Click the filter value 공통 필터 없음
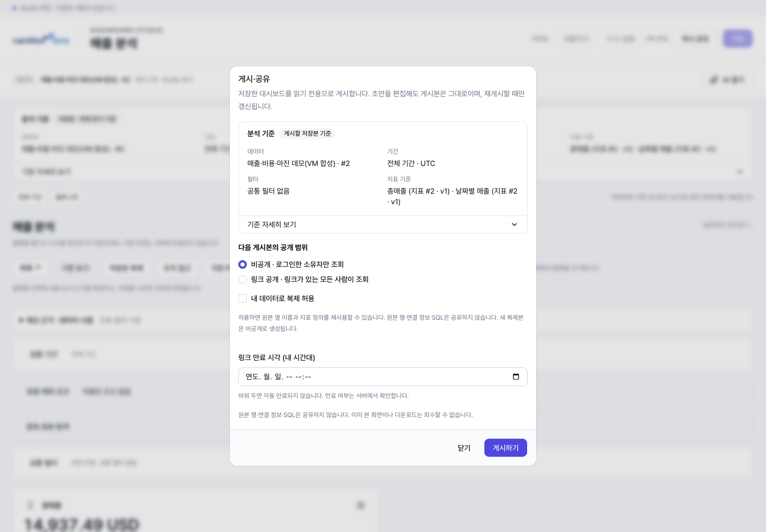The image size is (766, 532). click(x=269, y=191)
